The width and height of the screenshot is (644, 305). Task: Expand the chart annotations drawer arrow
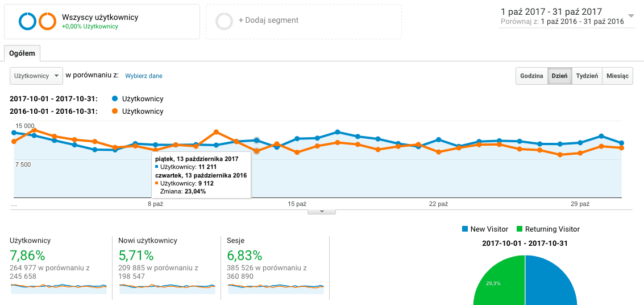coord(322,212)
